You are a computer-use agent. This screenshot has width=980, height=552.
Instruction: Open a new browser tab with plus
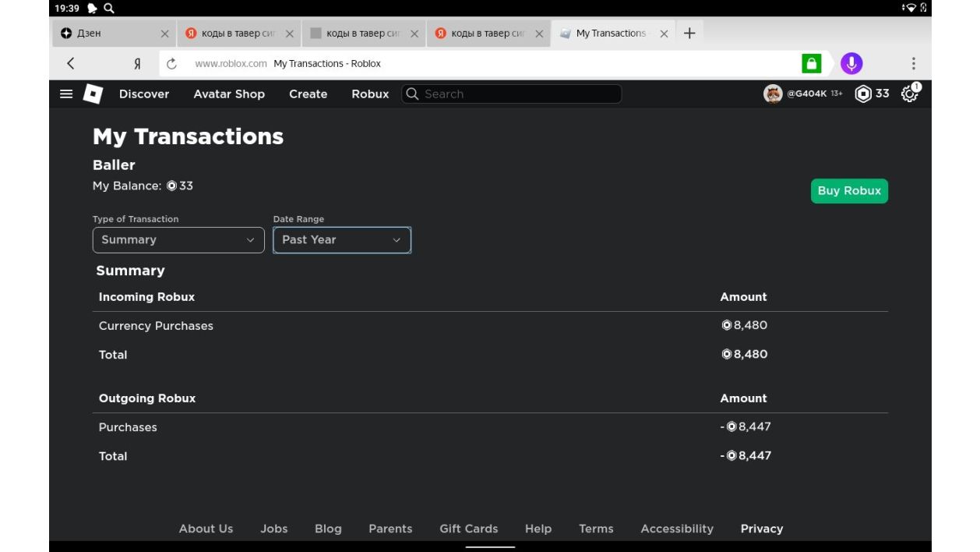coord(689,34)
